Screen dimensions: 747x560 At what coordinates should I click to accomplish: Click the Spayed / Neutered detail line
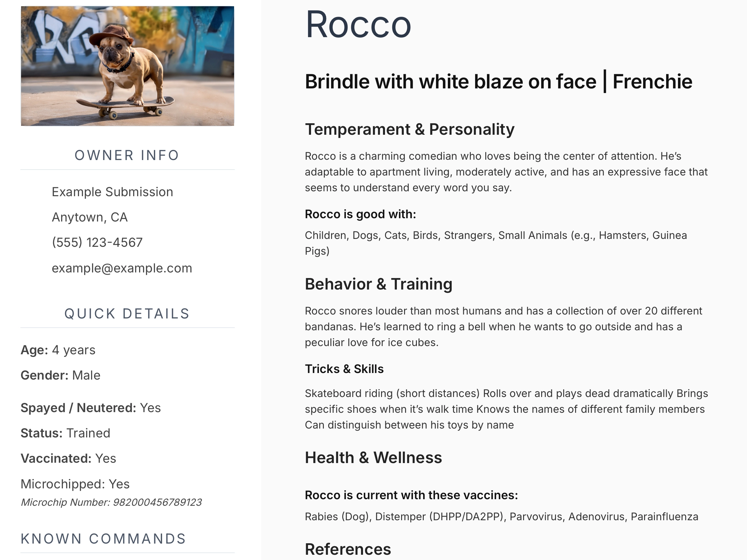(x=90, y=408)
